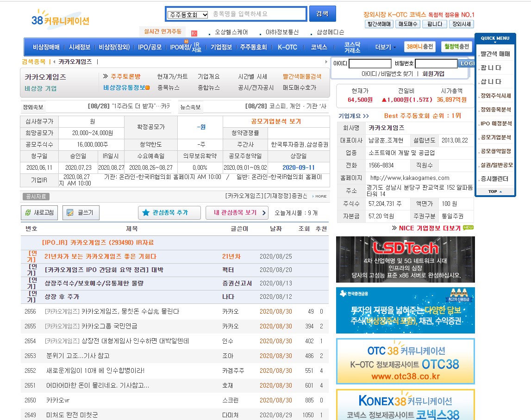Screen dimensions: 531x420
Task: Click the red K badge icon
Action: tap(194, 33)
